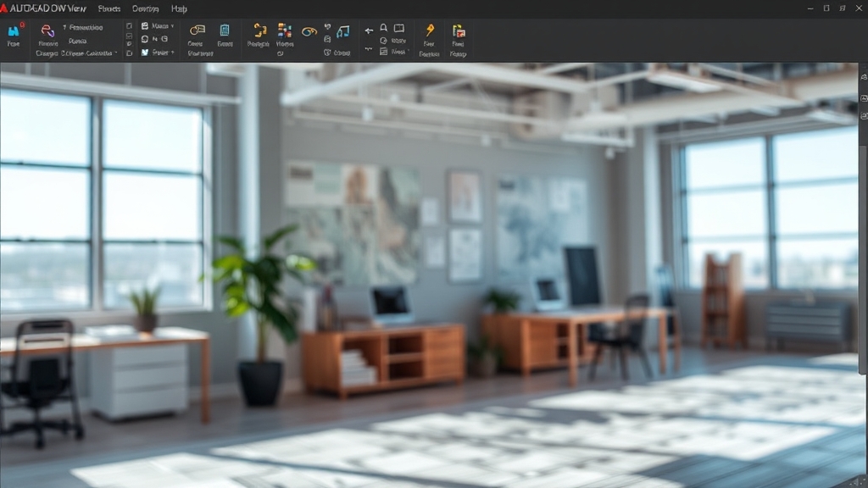868x488 pixels.
Task: Click the blue and white tile icon
Action: pos(145,53)
